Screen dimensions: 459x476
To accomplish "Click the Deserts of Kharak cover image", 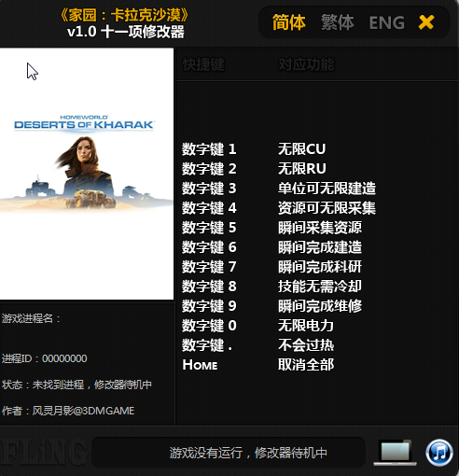I will [87, 174].
